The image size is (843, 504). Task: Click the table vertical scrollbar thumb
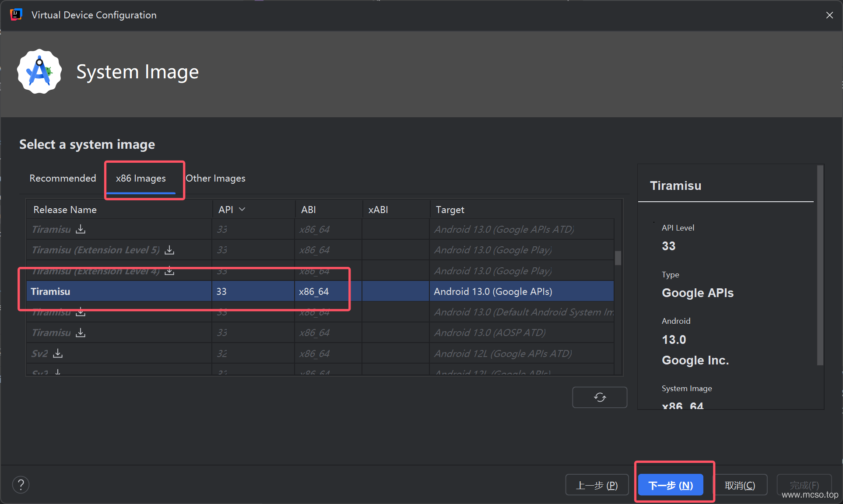618,258
